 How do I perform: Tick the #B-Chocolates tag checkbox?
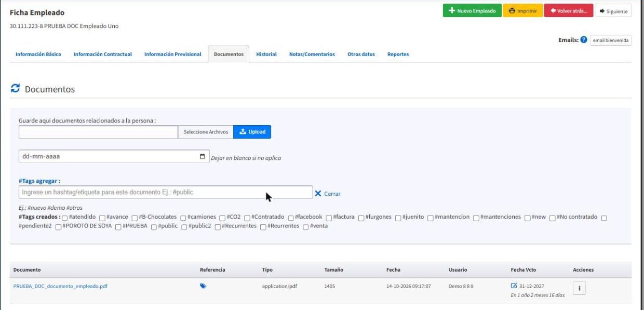coord(135,218)
